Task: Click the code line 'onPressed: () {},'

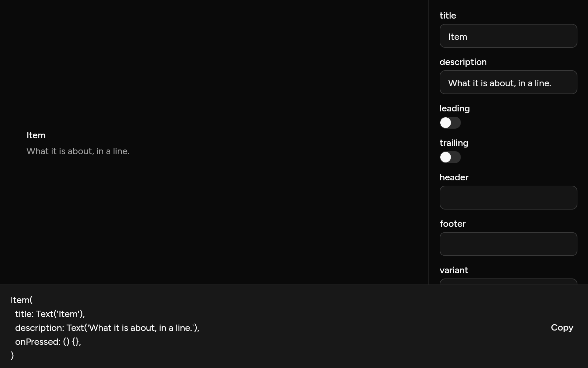Action: pyautogui.click(x=48, y=342)
